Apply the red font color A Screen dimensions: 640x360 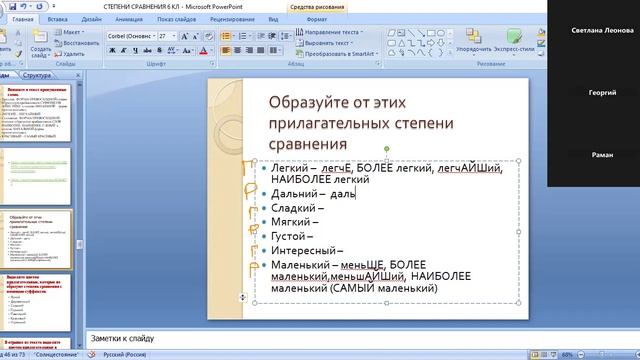coord(203,51)
